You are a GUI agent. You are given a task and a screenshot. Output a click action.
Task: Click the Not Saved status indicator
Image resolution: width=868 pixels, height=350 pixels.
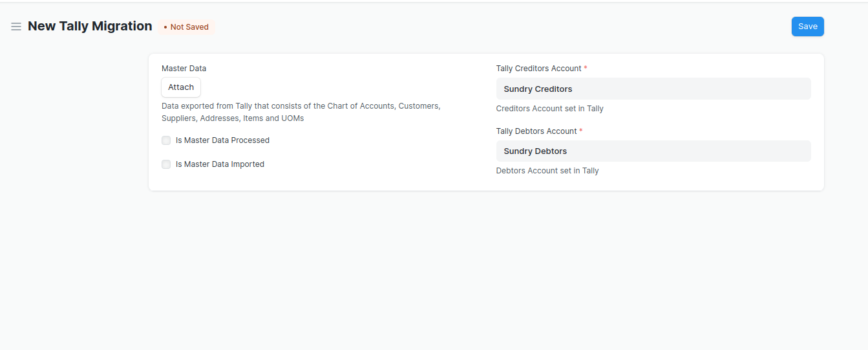tap(186, 27)
